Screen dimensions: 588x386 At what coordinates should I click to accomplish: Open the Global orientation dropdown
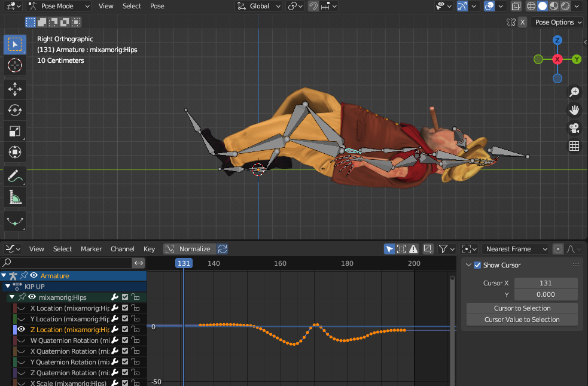(x=258, y=6)
